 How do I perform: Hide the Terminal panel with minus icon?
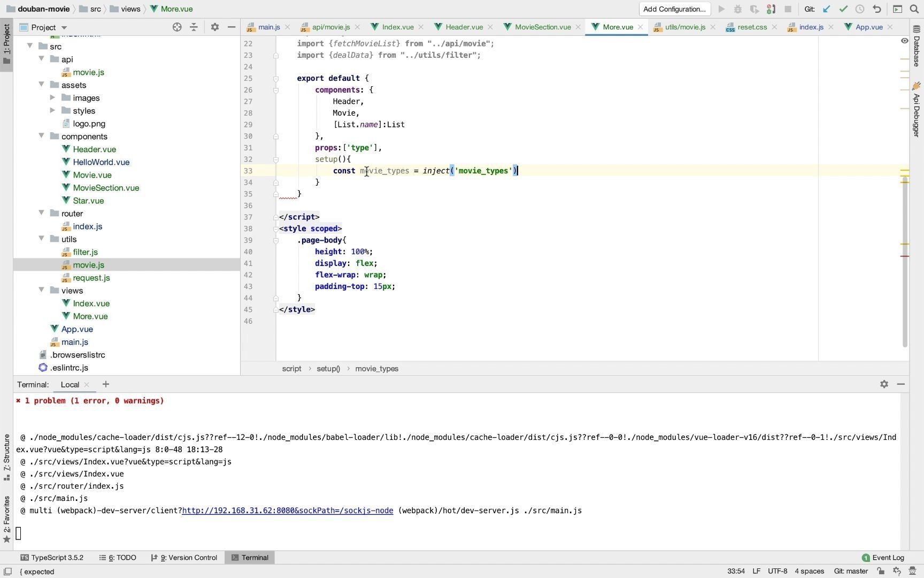tap(901, 384)
